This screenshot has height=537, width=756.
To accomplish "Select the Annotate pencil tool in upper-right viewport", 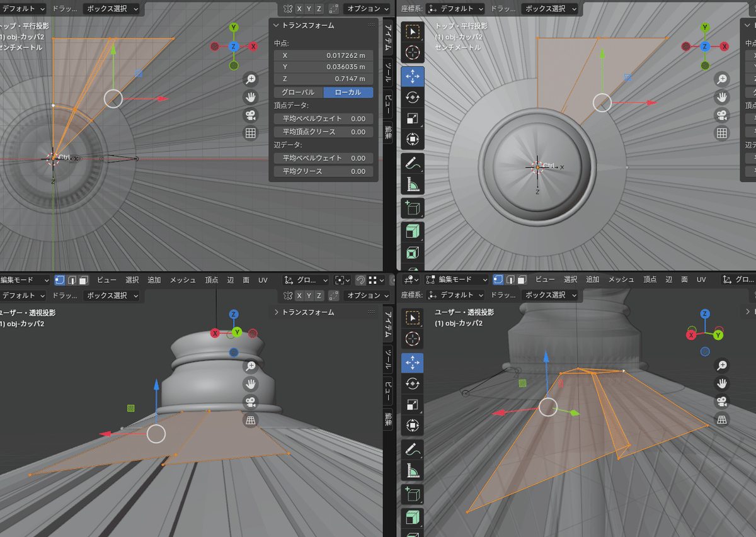I will (413, 163).
